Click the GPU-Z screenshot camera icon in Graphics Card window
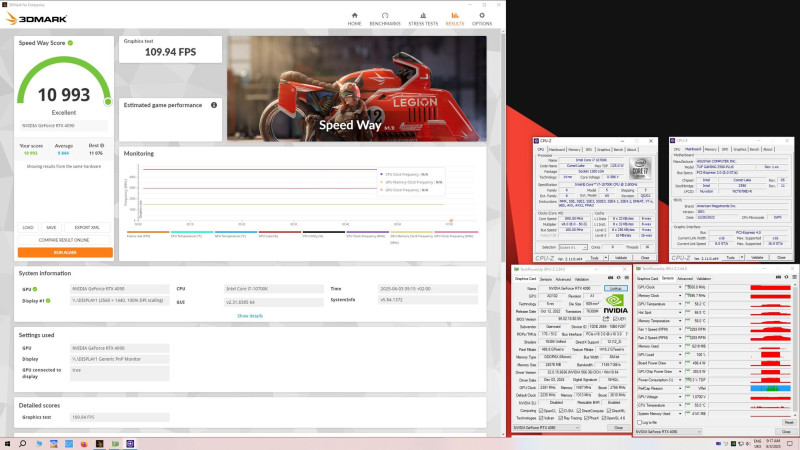This screenshot has width=800, height=450. [611, 278]
